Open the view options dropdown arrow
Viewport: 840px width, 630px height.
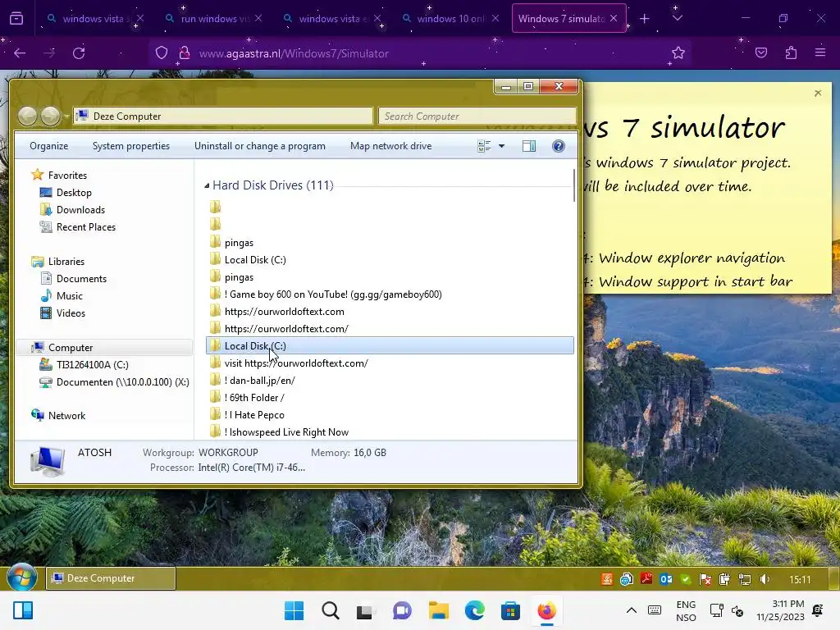point(501,146)
